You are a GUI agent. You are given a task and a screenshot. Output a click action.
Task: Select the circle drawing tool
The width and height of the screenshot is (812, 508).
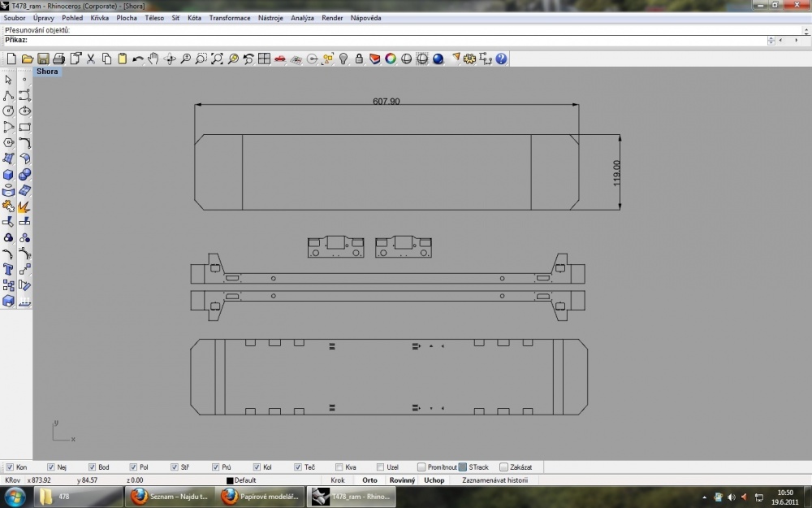8,111
